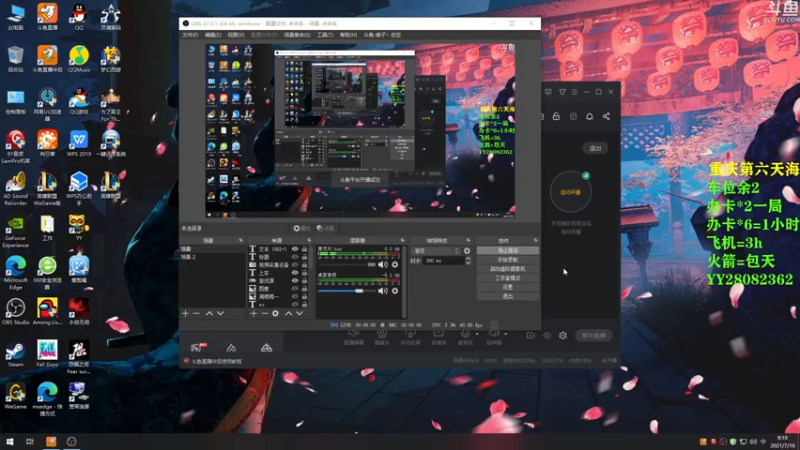Open Microsoft Edge desktop icon
The width and height of the screenshot is (800, 450).
15,273
